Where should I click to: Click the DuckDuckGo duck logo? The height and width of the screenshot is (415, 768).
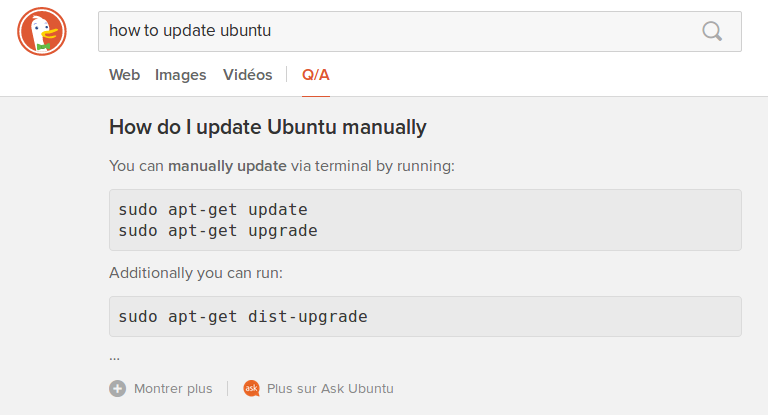tap(40, 31)
